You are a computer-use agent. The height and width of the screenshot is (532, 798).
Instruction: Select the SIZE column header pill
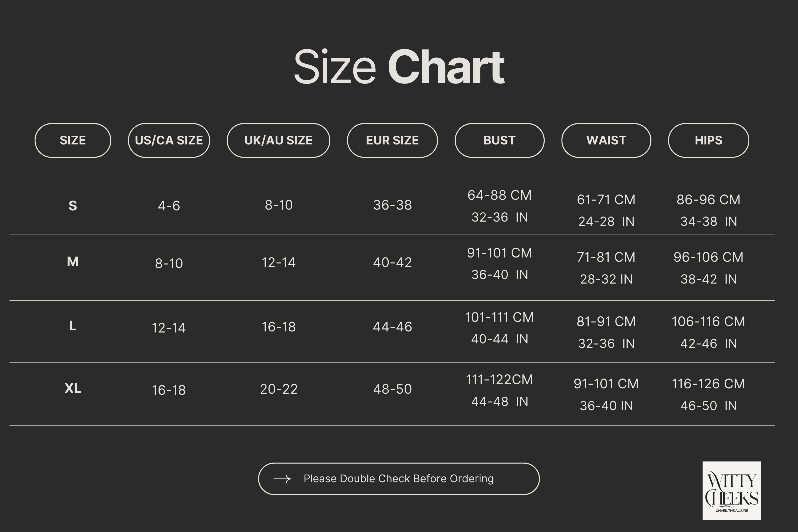pyautogui.click(x=73, y=140)
